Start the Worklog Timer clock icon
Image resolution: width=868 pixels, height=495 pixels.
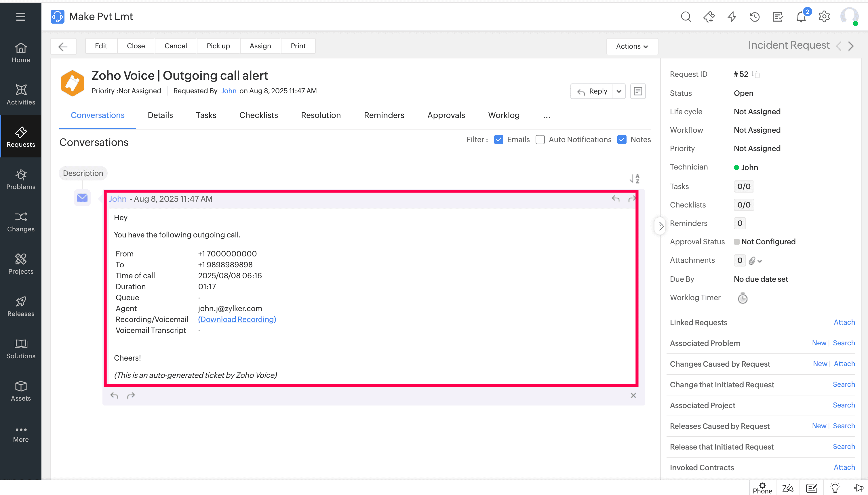[743, 298]
